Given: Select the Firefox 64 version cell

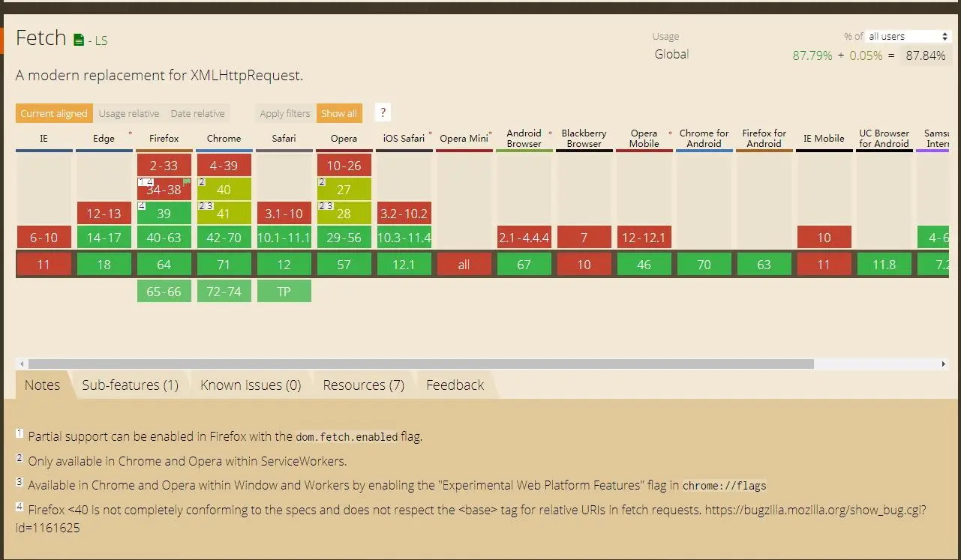Looking at the screenshot, I should tap(164, 264).
